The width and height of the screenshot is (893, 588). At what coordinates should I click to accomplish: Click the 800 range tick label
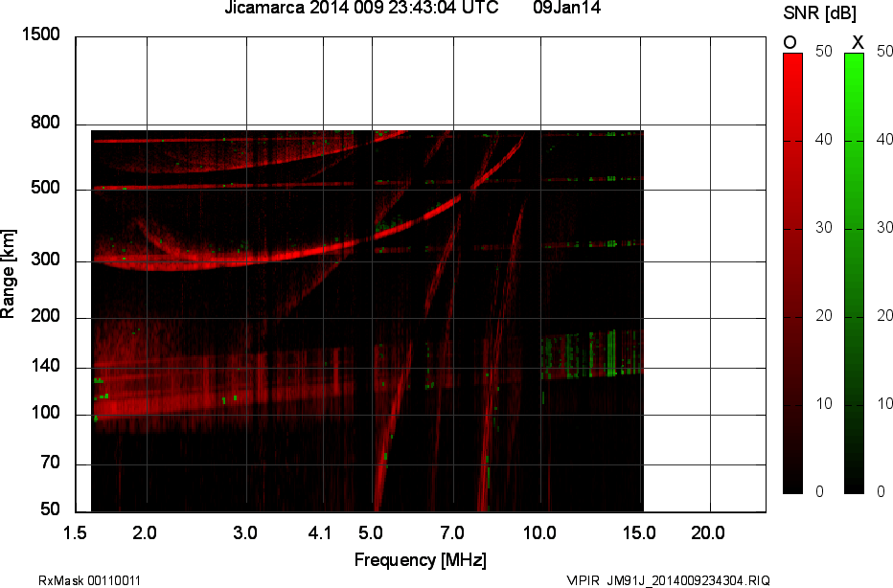coord(46,124)
